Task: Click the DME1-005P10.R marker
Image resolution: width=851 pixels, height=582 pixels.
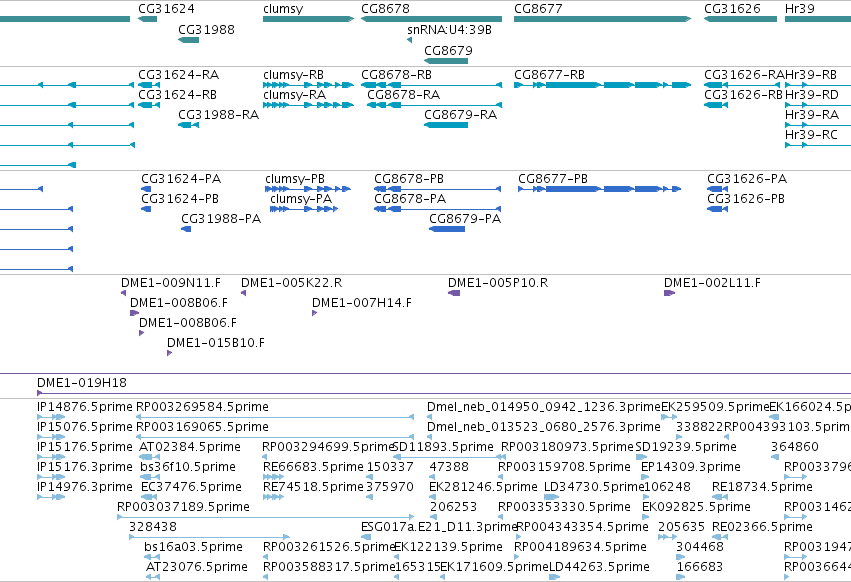Action: pos(454,293)
